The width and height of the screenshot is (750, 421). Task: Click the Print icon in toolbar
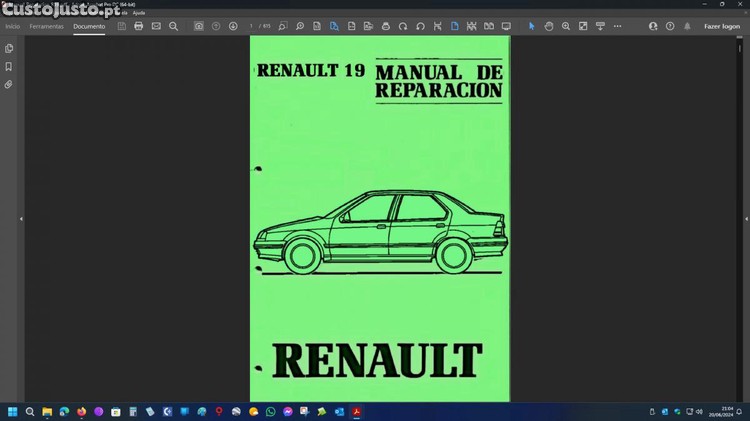(138, 26)
